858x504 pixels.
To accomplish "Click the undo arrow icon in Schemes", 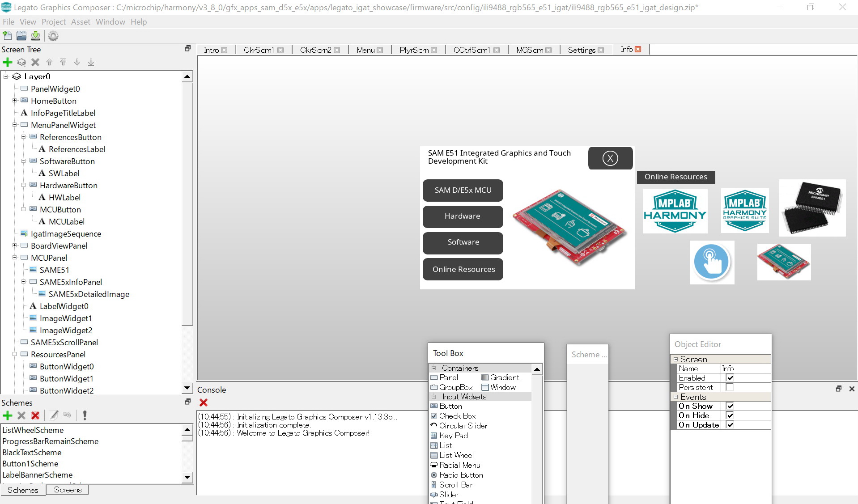I will [67, 415].
